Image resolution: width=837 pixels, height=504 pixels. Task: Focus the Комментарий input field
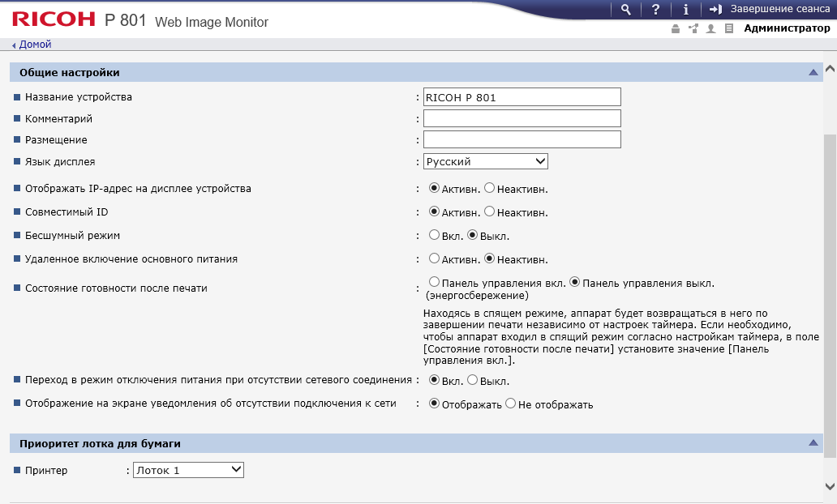point(522,118)
